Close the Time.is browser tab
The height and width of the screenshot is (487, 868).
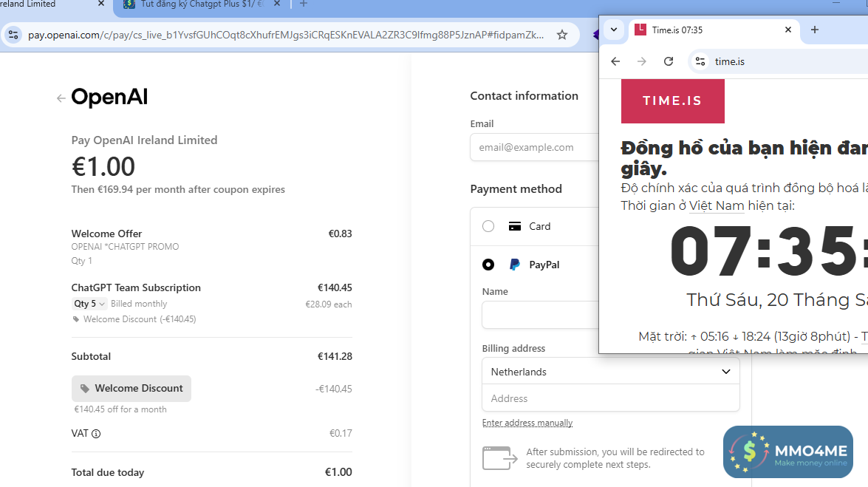click(x=788, y=30)
